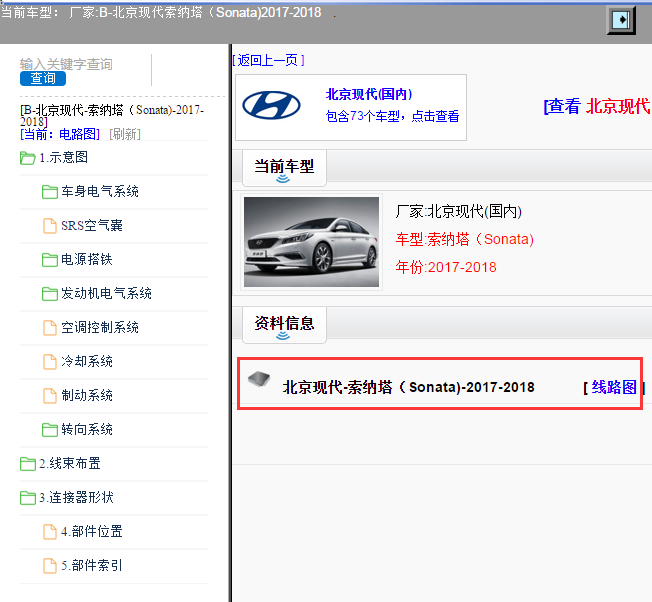The width and height of the screenshot is (652, 602).
Task: Click the Sonata car thumbnail photo
Action: click(x=311, y=242)
